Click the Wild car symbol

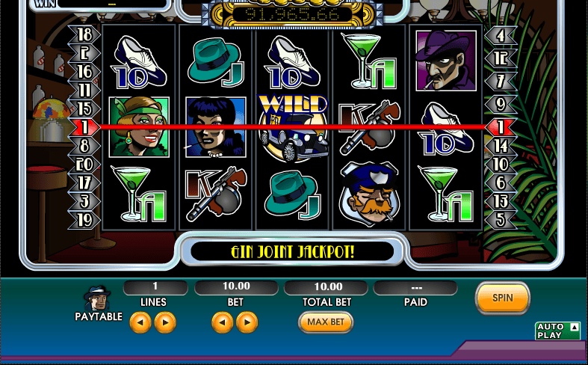point(293,128)
